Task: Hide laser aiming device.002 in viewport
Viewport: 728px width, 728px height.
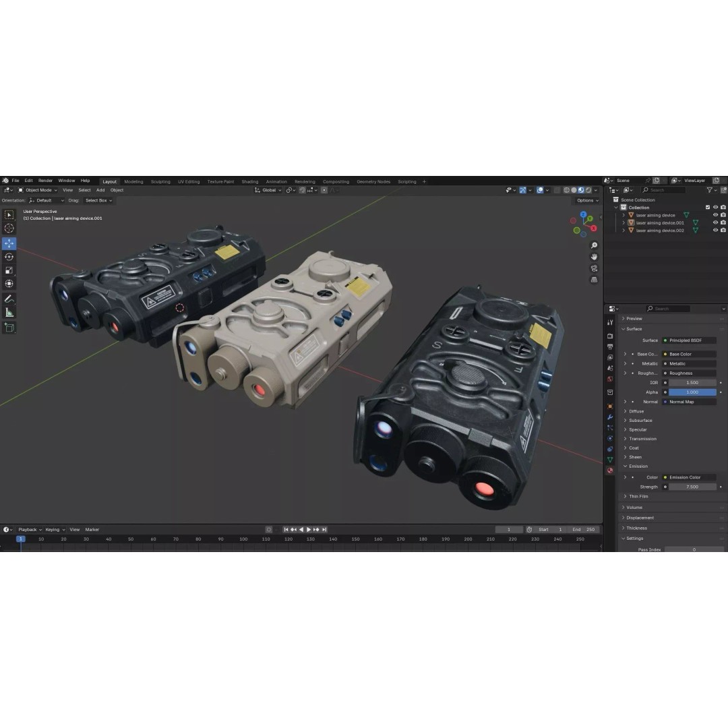Action: coord(715,231)
